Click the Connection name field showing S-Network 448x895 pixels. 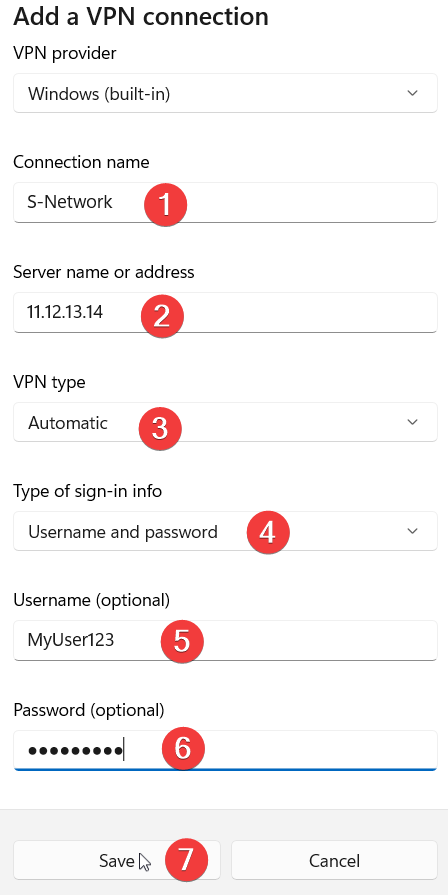(x=225, y=203)
